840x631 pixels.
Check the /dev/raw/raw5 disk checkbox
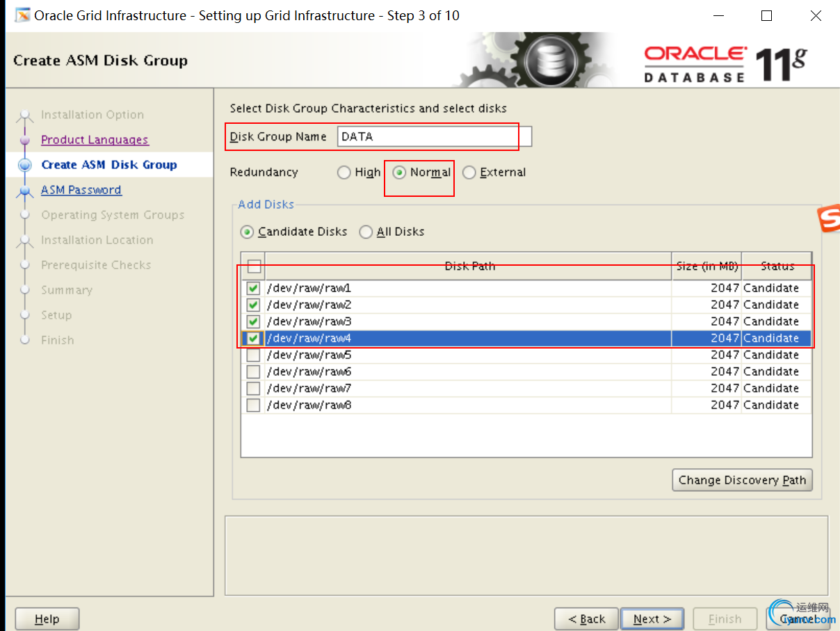(x=253, y=355)
